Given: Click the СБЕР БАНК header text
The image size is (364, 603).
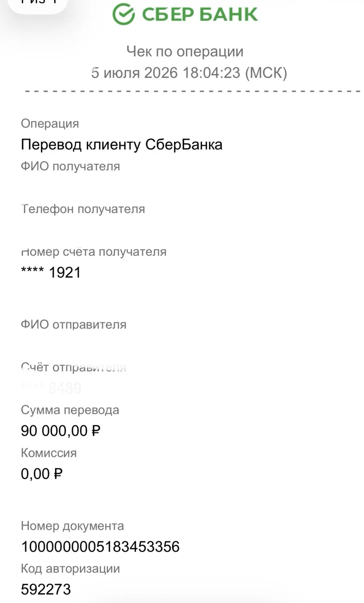Looking at the screenshot, I should point(199,14).
